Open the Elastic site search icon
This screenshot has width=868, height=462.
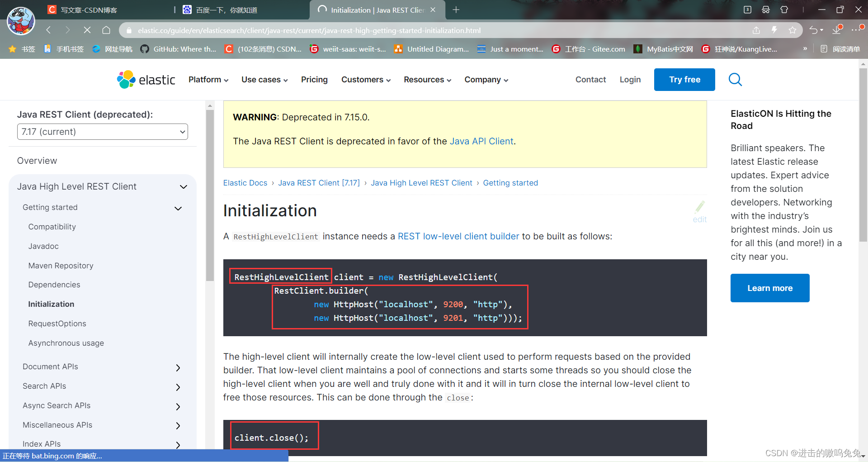[x=736, y=80]
